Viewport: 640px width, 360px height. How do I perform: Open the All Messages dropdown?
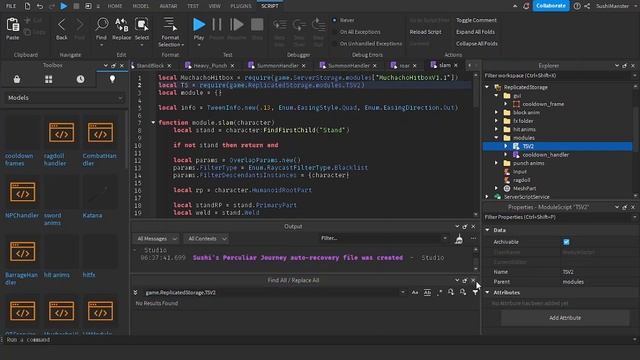157,238
